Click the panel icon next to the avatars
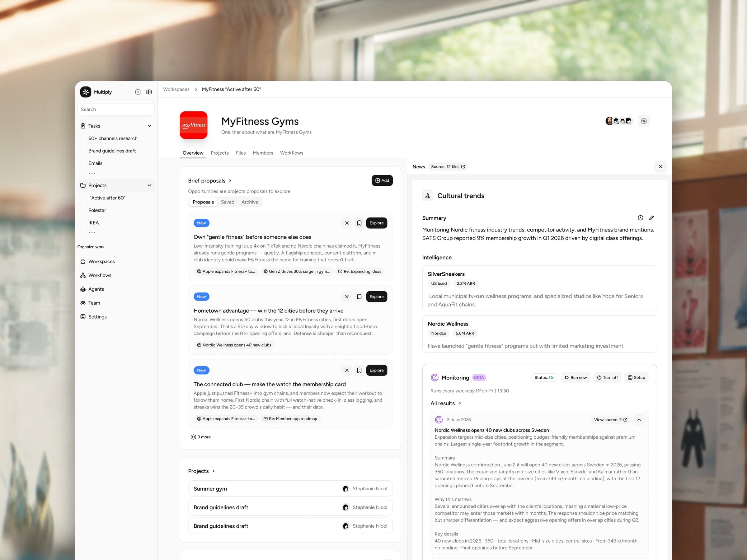 click(644, 121)
